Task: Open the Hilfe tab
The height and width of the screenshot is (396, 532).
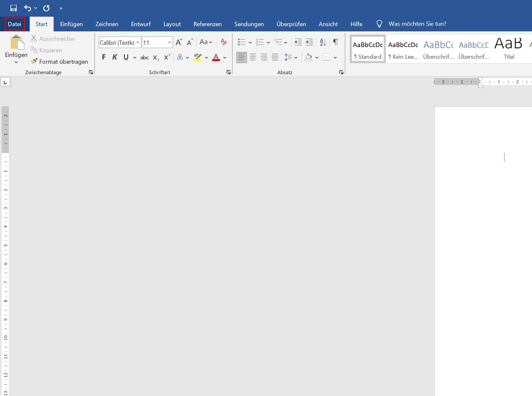Action: pyautogui.click(x=356, y=24)
